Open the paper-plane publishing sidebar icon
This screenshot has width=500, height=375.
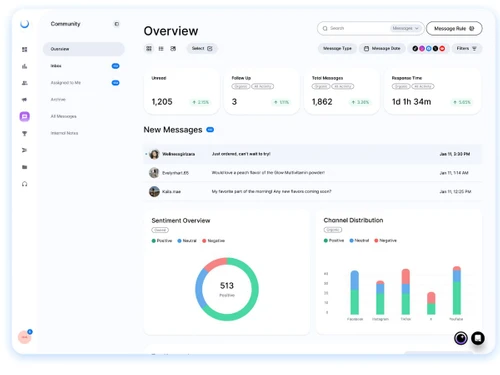(x=24, y=150)
